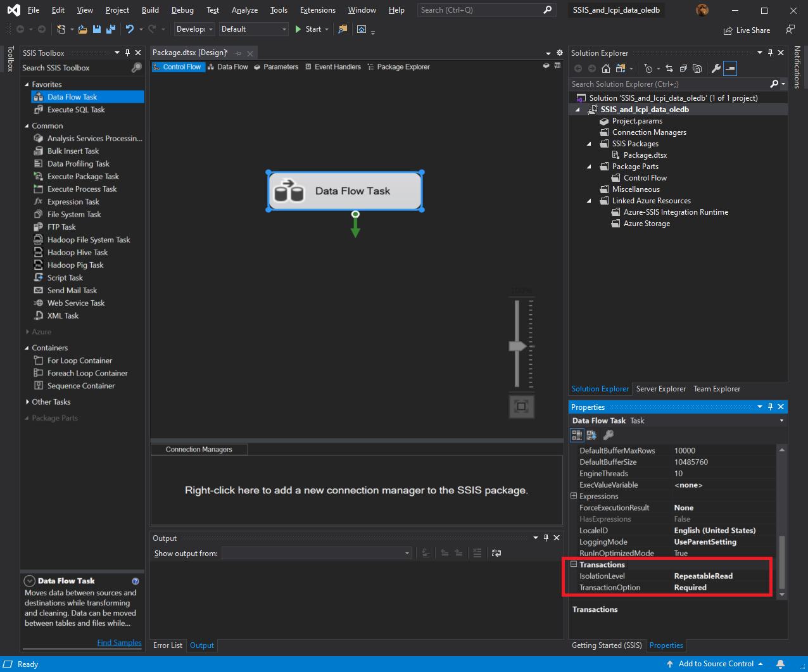Viewport: 808px width, 672px height.
Task: Expand the Expressions property
Action: click(574, 496)
